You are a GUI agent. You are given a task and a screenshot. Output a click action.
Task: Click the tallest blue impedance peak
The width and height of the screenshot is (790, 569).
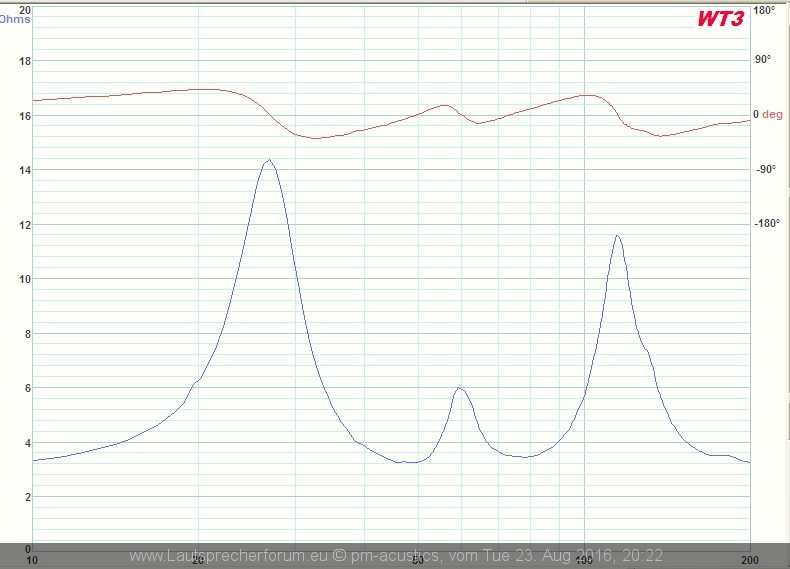[x=267, y=161]
